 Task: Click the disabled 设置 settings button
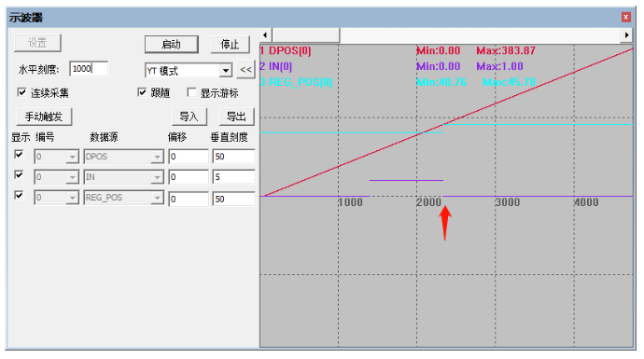37,43
